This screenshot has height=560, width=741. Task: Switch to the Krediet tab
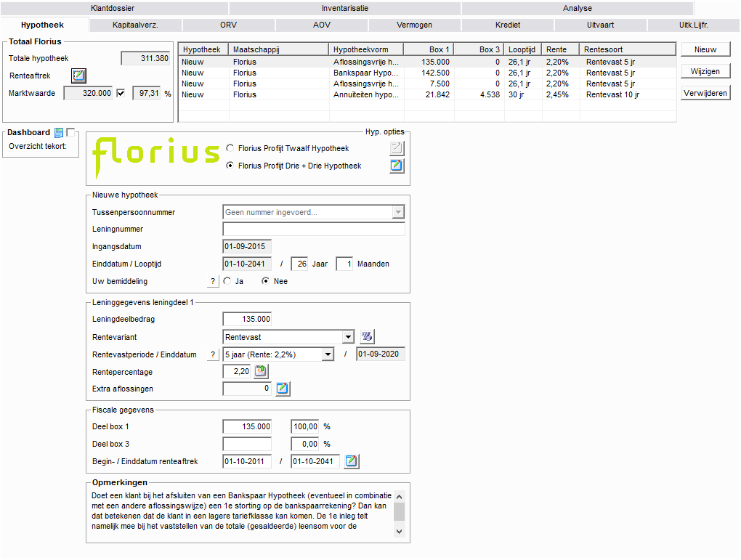tap(508, 25)
